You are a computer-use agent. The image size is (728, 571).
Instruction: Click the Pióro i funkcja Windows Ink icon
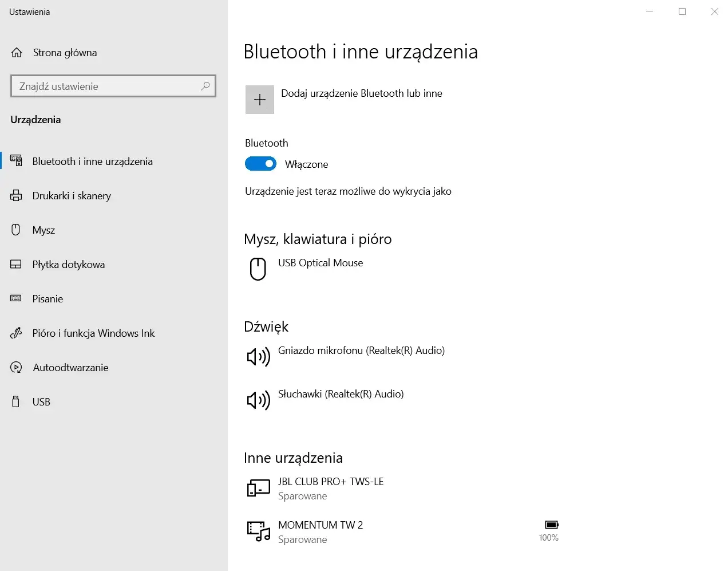(x=15, y=333)
